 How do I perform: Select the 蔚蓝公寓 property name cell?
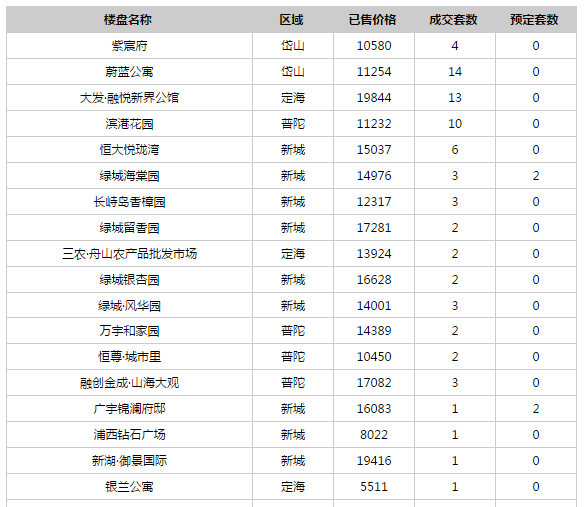[x=129, y=72]
